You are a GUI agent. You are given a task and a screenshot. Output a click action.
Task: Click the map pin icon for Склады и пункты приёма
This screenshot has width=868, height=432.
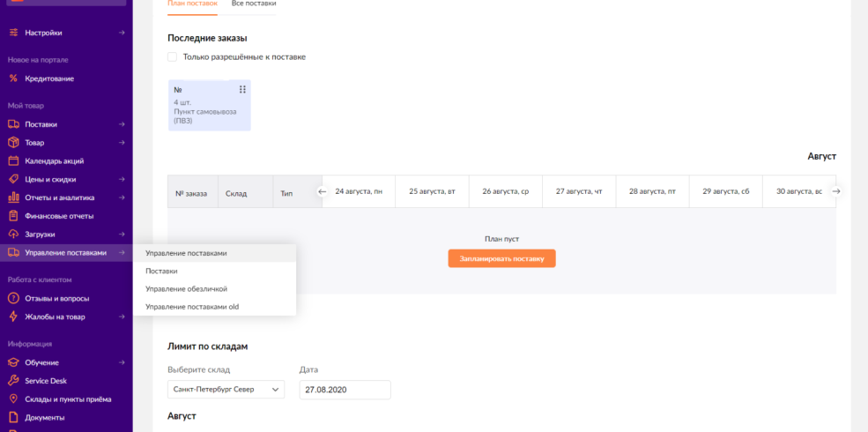point(13,399)
